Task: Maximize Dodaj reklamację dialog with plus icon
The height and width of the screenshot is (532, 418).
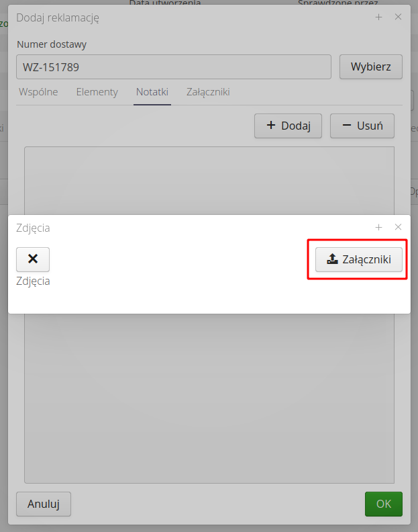Action: tap(378, 17)
